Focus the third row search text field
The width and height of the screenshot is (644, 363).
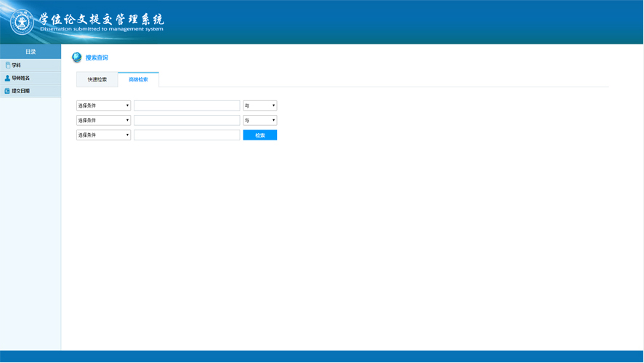pos(187,135)
